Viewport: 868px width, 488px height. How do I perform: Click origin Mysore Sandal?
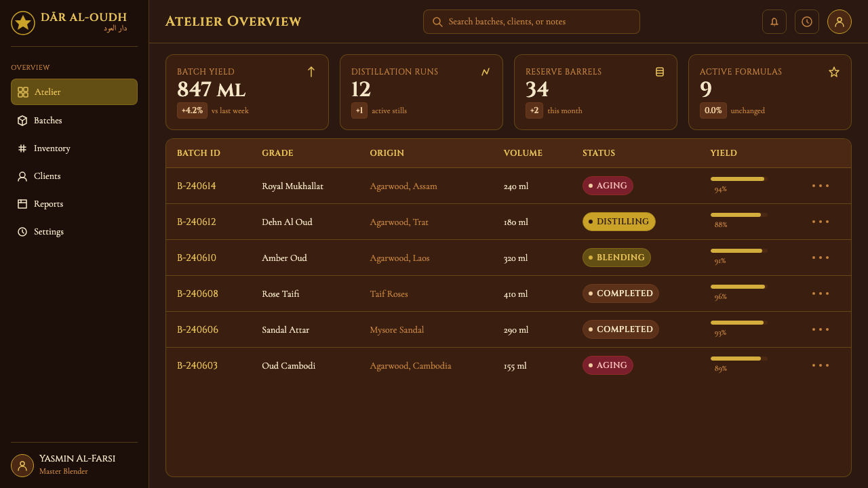397,329
